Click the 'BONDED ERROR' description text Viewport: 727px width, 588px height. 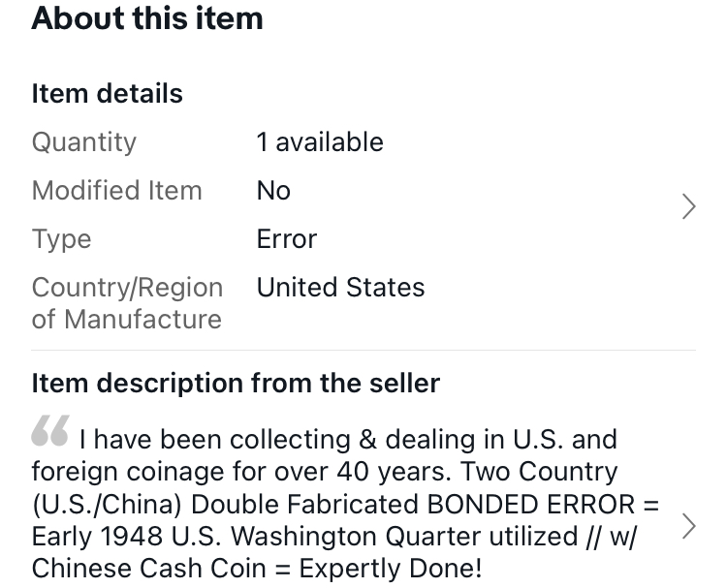[531, 504]
